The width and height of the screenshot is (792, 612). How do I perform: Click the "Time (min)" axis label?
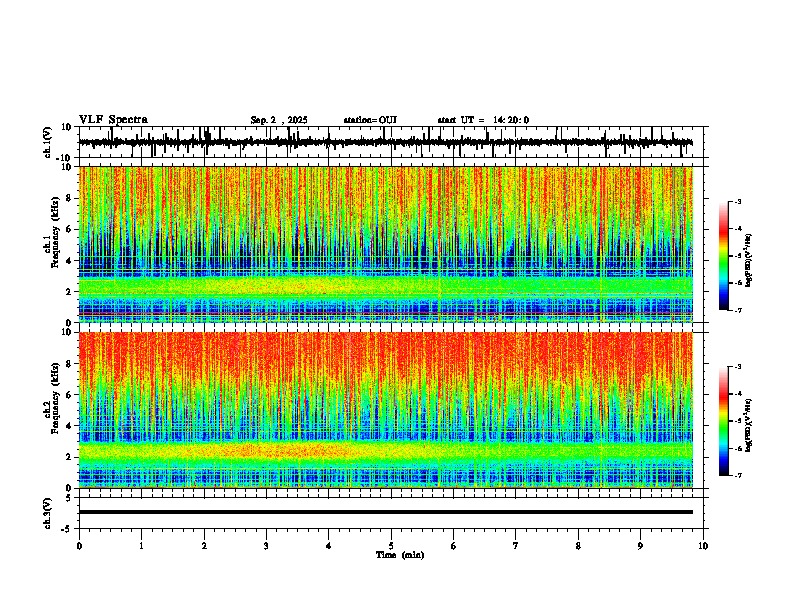click(x=400, y=555)
